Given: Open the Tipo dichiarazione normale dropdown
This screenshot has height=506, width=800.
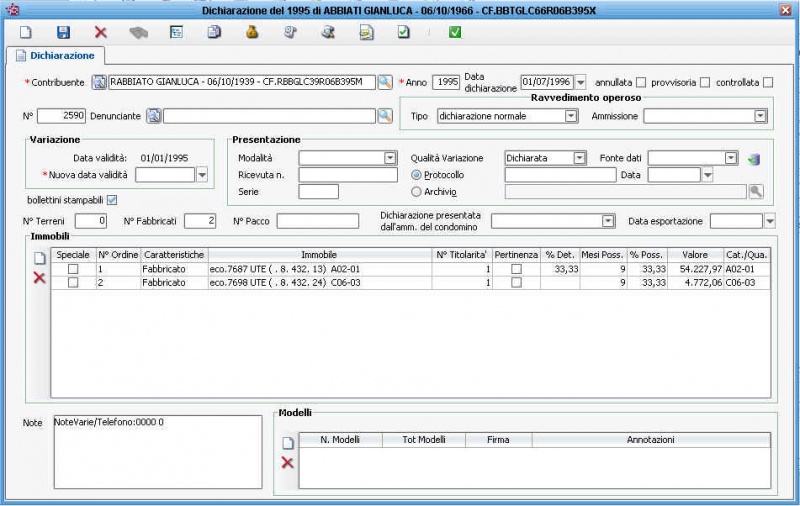Looking at the screenshot, I should tap(571, 116).
